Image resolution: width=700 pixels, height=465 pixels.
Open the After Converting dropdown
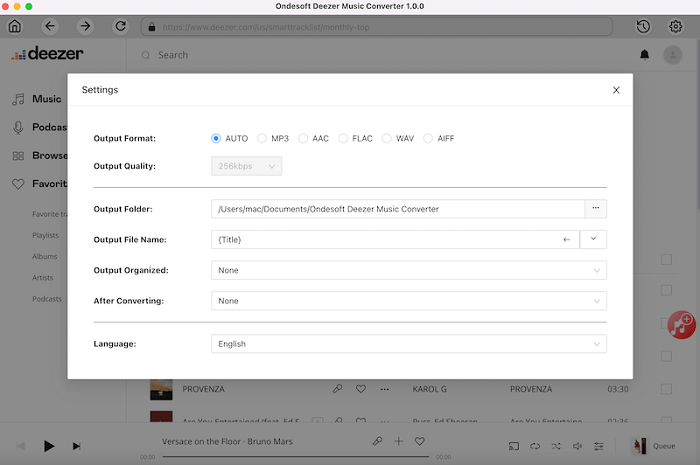click(408, 301)
